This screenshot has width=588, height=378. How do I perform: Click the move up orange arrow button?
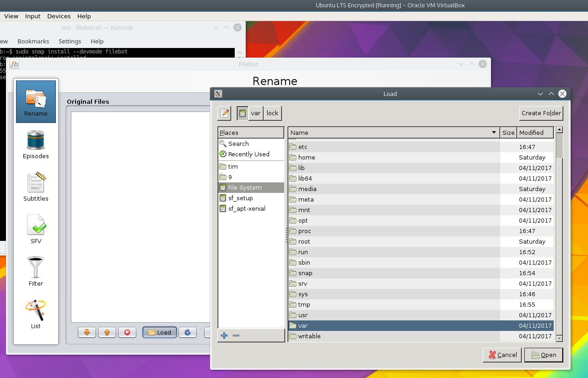pyautogui.click(x=107, y=332)
